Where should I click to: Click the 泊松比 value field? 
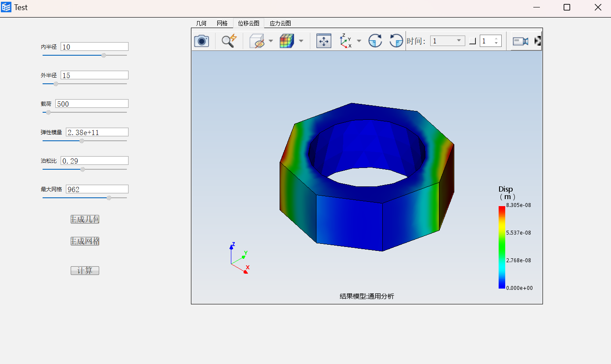(94, 161)
